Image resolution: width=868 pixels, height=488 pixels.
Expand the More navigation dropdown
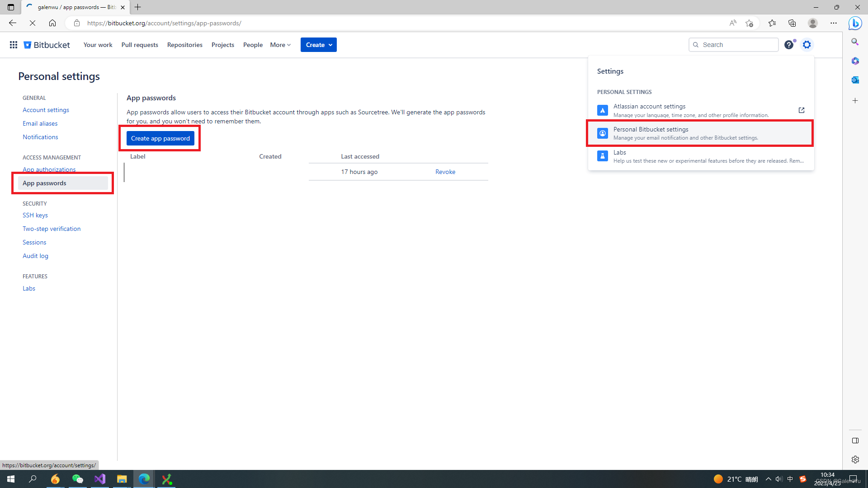(x=280, y=45)
